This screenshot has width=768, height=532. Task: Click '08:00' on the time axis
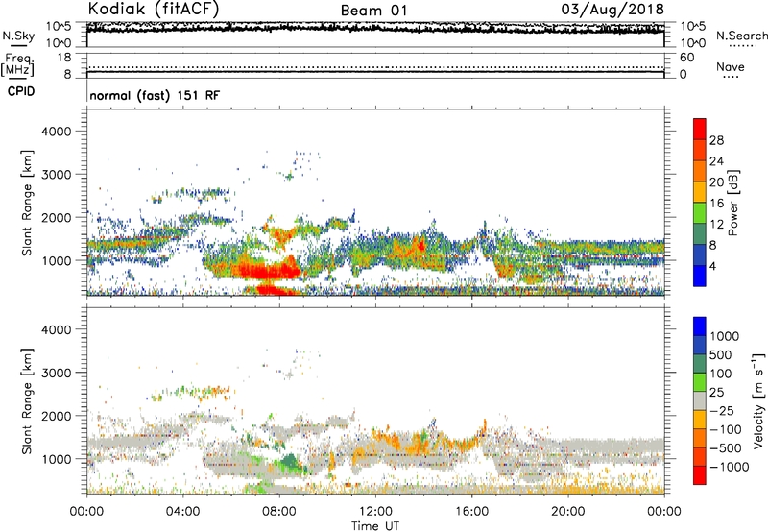tap(279, 512)
